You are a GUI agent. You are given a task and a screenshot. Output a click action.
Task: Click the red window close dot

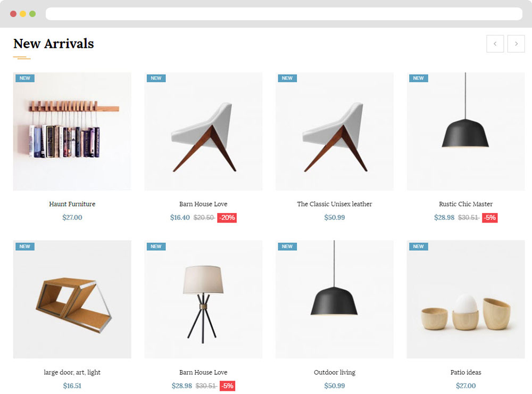[13, 14]
